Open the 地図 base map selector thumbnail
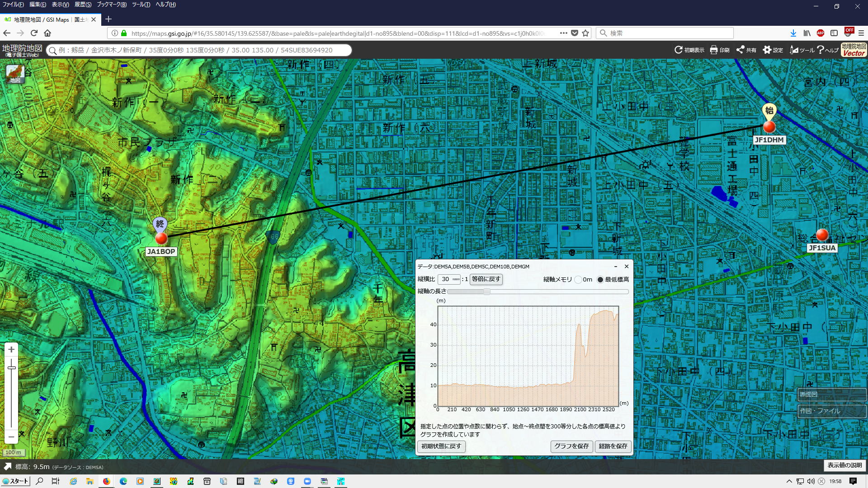This screenshot has width=868, height=488. click(x=15, y=74)
